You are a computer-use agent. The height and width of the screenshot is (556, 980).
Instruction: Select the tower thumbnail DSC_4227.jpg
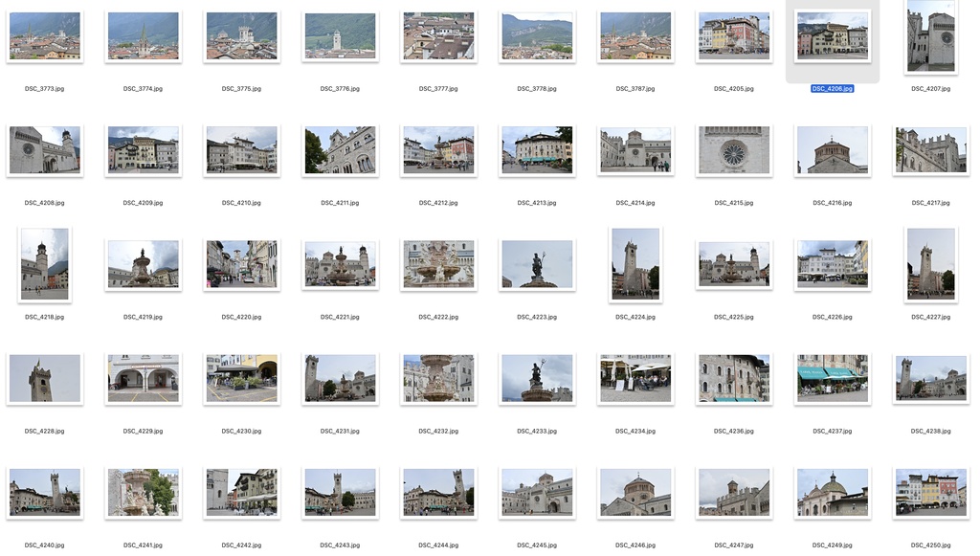pyautogui.click(x=930, y=264)
